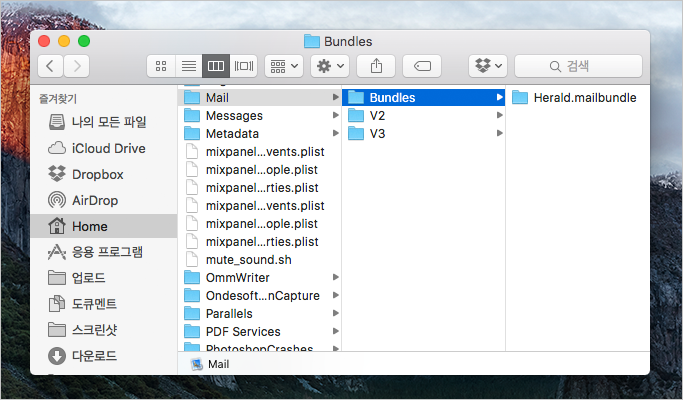
Task: Go forward with the right chevron button
Action: point(77,66)
